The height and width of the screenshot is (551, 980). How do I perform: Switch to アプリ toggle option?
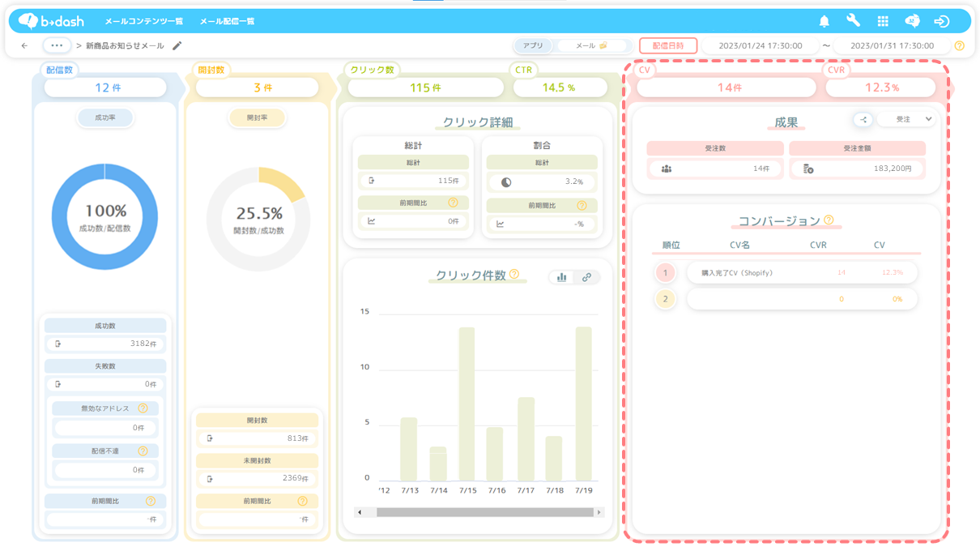pyautogui.click(x=533, y=46)
